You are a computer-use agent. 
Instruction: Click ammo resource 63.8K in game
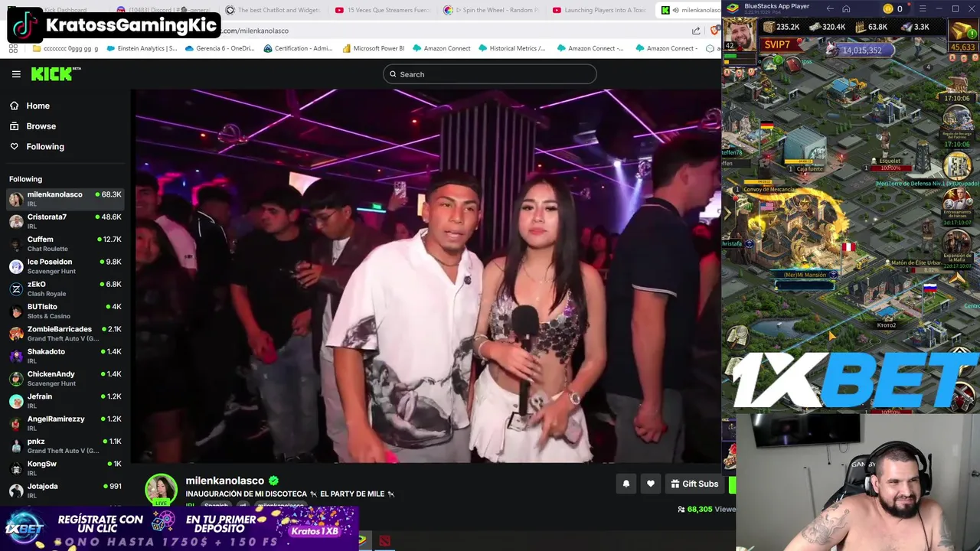tap(871, 27)
